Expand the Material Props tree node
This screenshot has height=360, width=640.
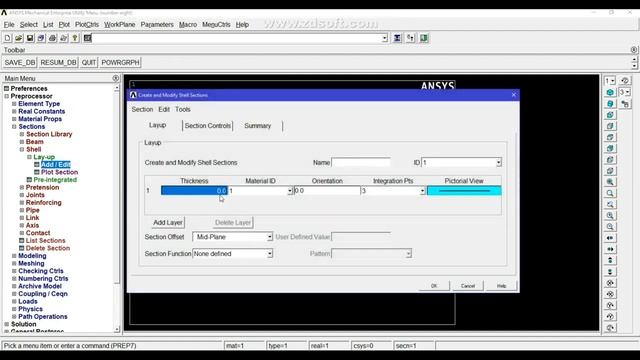pyautogui.click(x=14, y=119)
